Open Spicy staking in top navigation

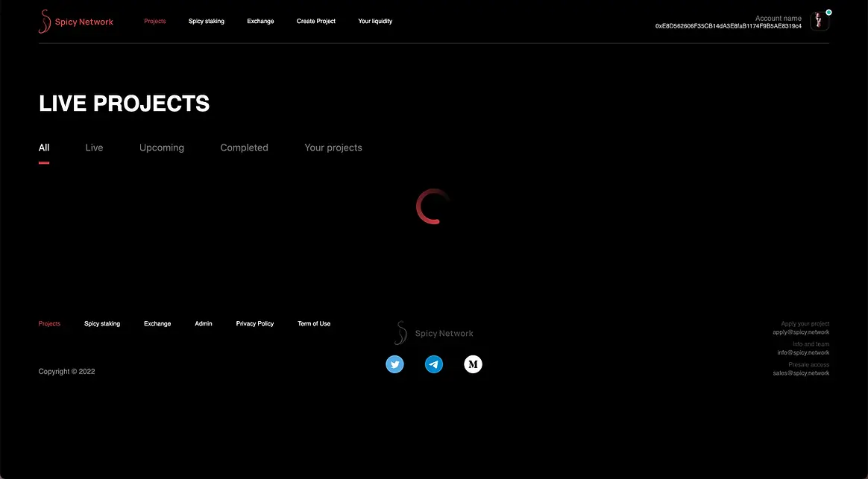click(x=207, y=22)
